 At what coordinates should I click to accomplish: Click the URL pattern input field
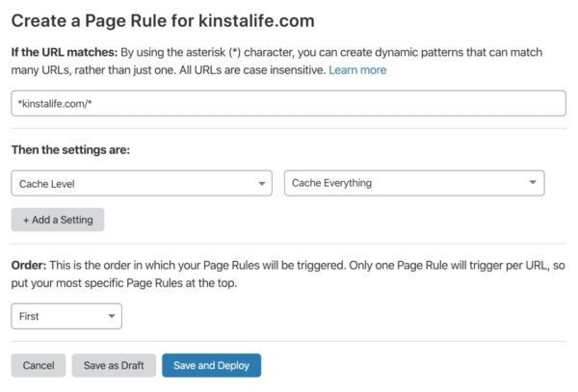[288, 103]
